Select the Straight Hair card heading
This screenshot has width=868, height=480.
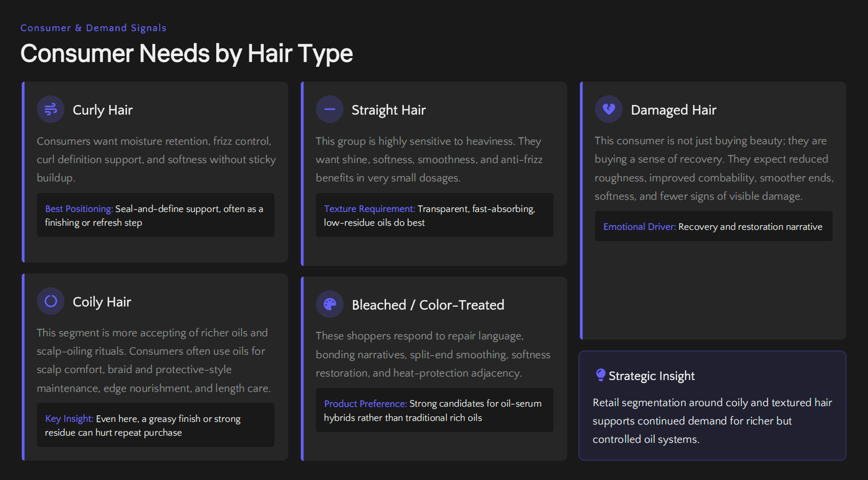388,110
